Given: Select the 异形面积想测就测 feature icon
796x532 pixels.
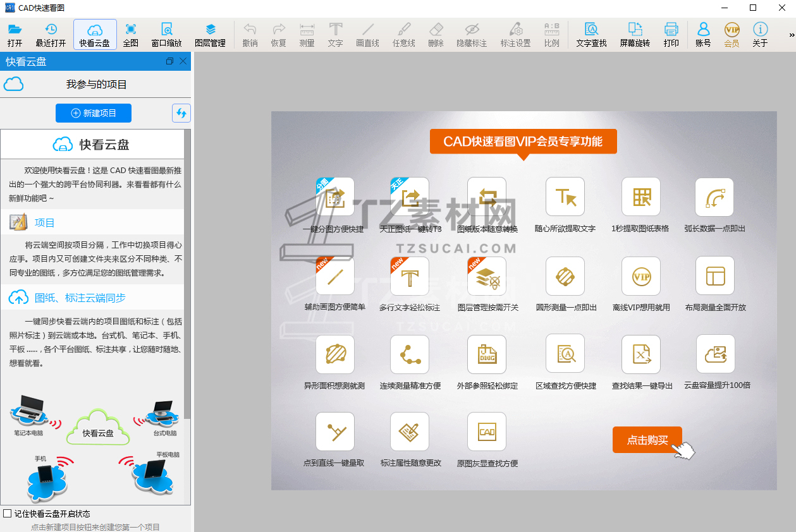Looking at the screenshot, I should pyautogui.click(x=335, y=354).
